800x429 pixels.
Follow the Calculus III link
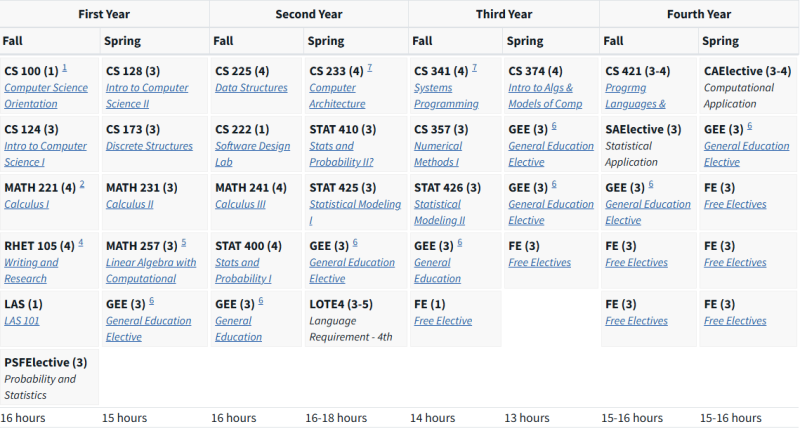[240, 204]
